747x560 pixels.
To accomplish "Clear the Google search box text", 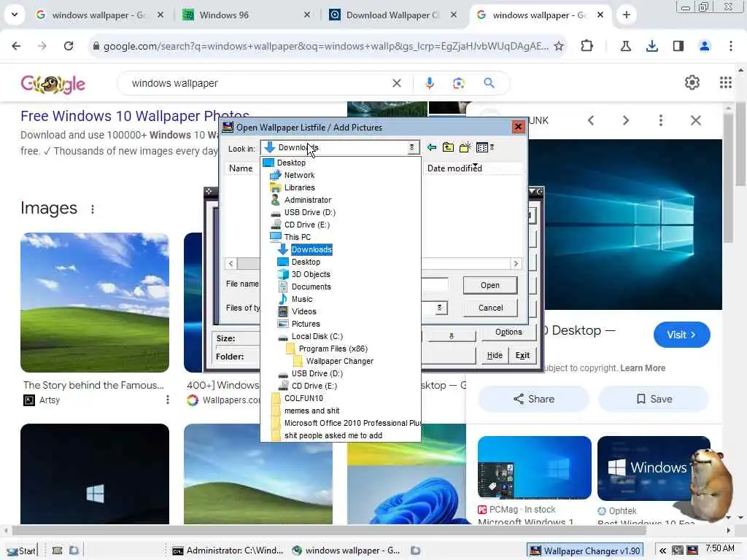I will (396, 83).
